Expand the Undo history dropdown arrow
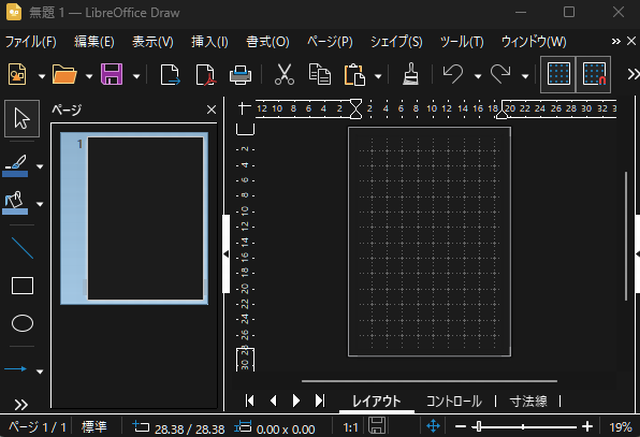The height and width of the screenshot is (437, 640). pyautogui.click(x=477, y=76)
